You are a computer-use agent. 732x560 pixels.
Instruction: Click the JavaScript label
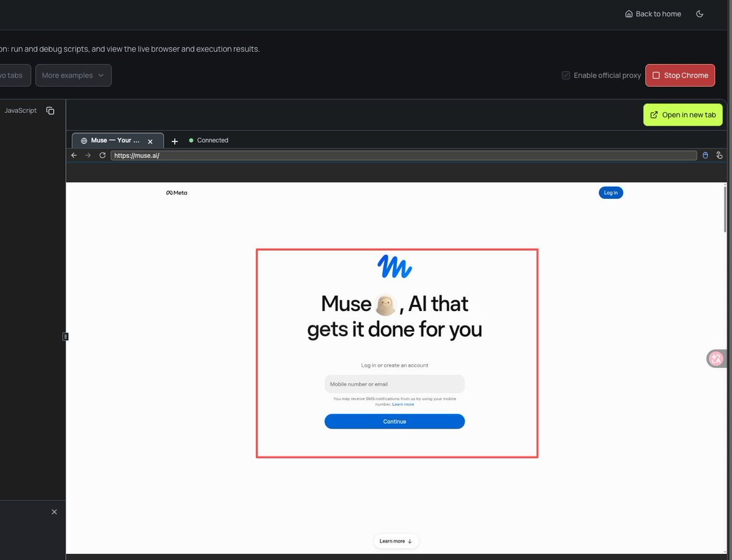21,110
